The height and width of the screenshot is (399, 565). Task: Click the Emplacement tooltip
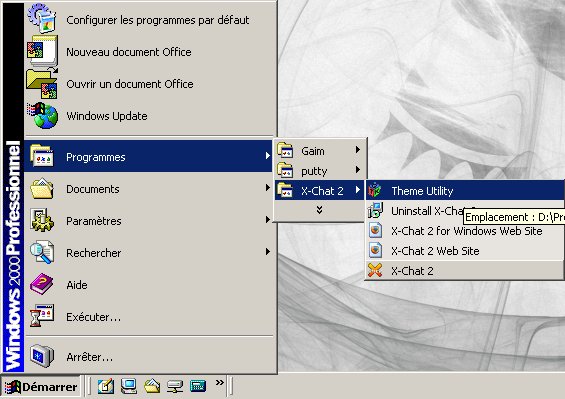513,217
